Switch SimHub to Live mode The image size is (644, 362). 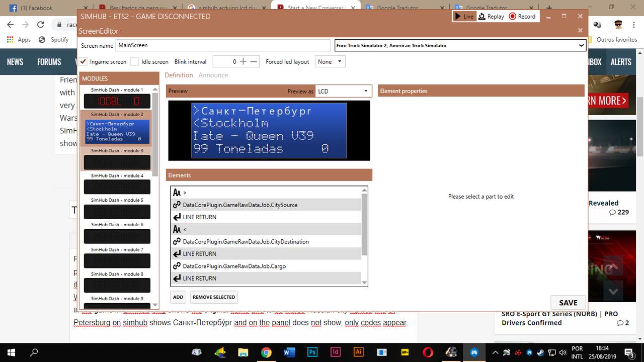click(x=464, y=16)
